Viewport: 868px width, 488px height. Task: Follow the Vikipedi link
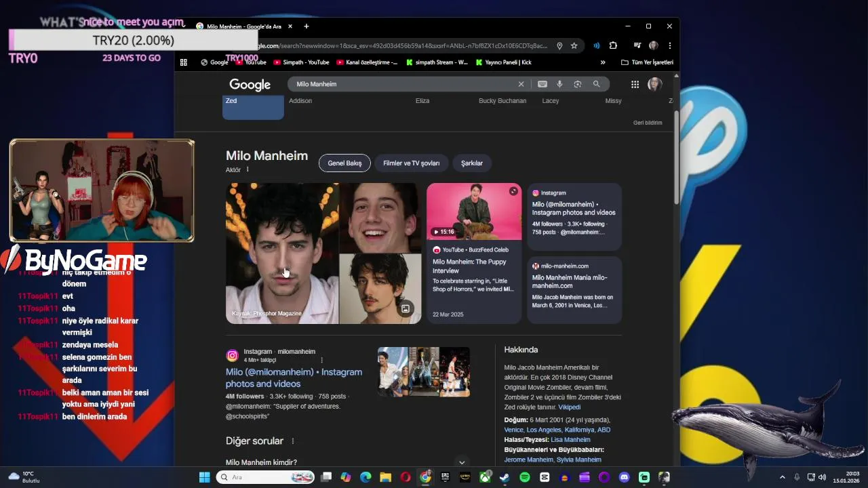(x=569, y=407)
